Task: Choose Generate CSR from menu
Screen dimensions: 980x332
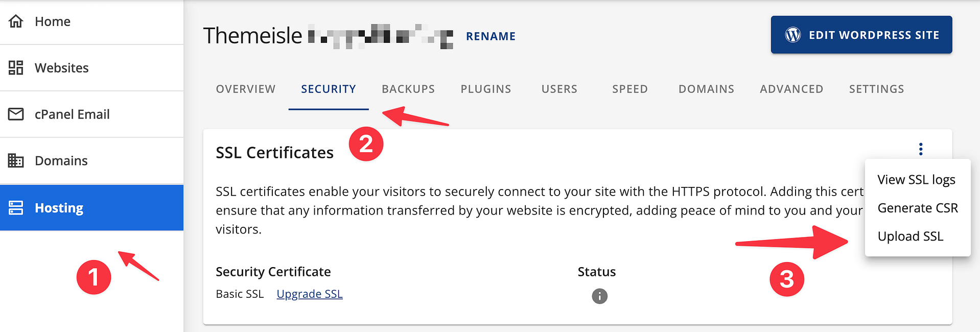Action: 918,208
